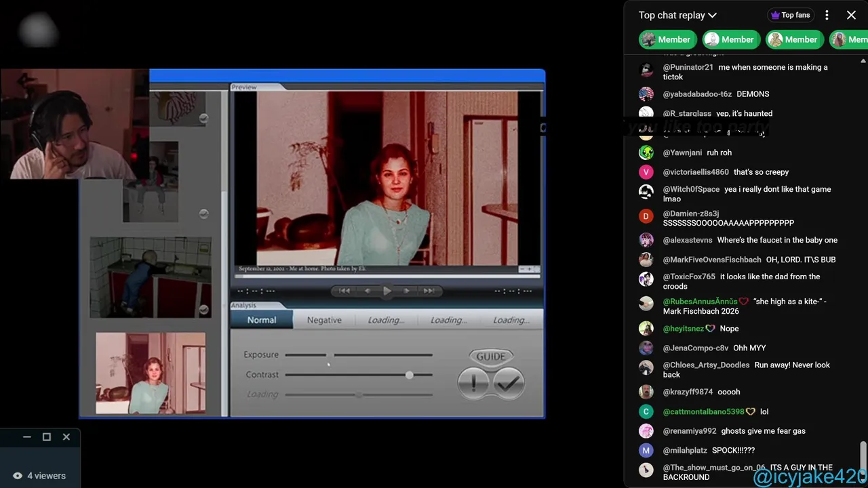Open the GUIDE button
Viewport: 868px width, 488px height.
[491, 356]
